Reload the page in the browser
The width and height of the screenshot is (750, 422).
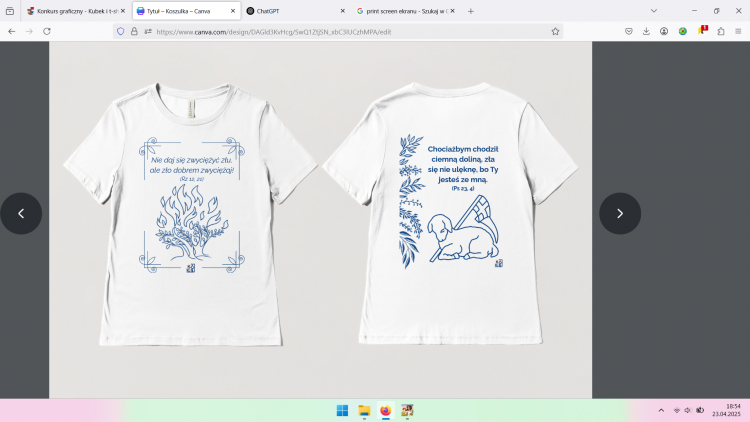(46, 31)
